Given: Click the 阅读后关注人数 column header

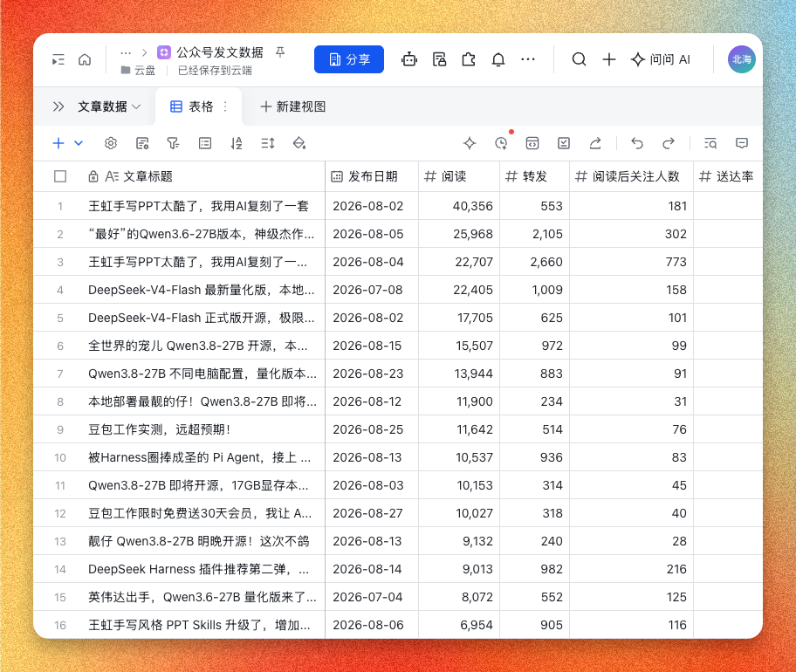Looking at the screenshot, I should click(x=631, y=176).
